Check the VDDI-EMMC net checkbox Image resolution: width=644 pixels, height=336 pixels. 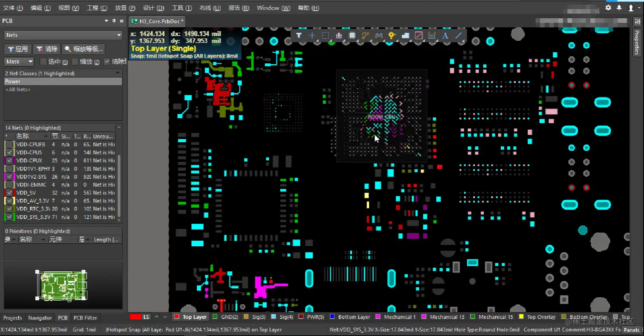click(10, 185)
